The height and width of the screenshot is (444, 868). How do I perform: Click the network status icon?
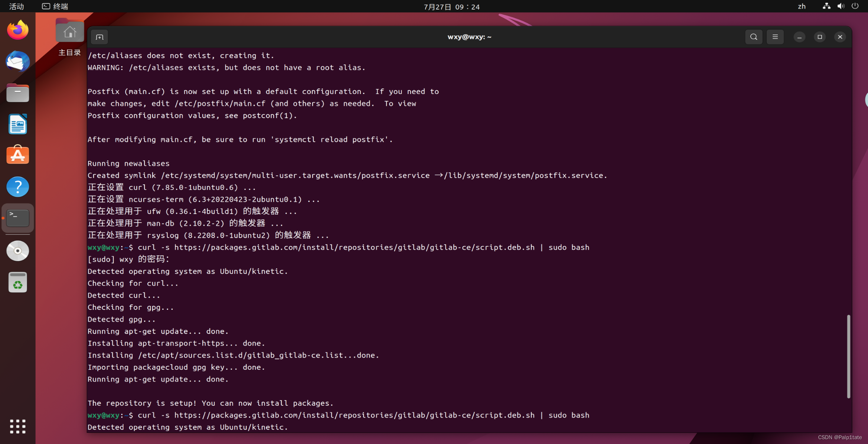[x=826, y=6]
